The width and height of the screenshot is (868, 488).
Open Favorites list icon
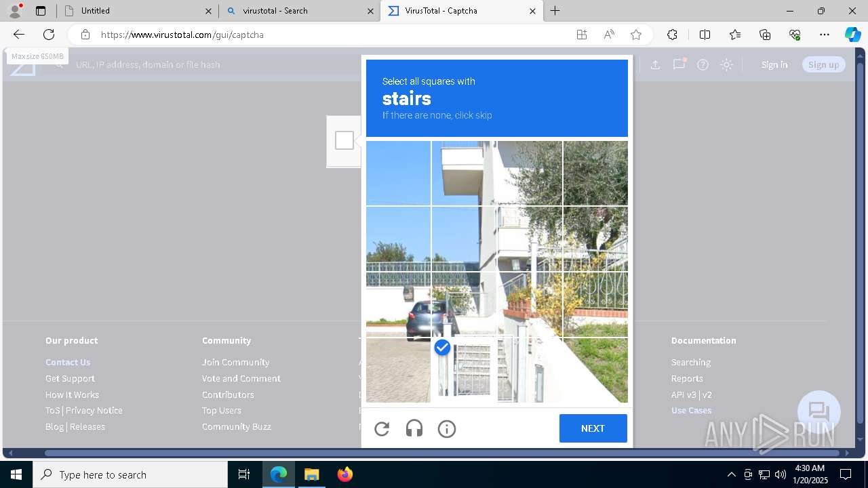click(x=735, y=35)
